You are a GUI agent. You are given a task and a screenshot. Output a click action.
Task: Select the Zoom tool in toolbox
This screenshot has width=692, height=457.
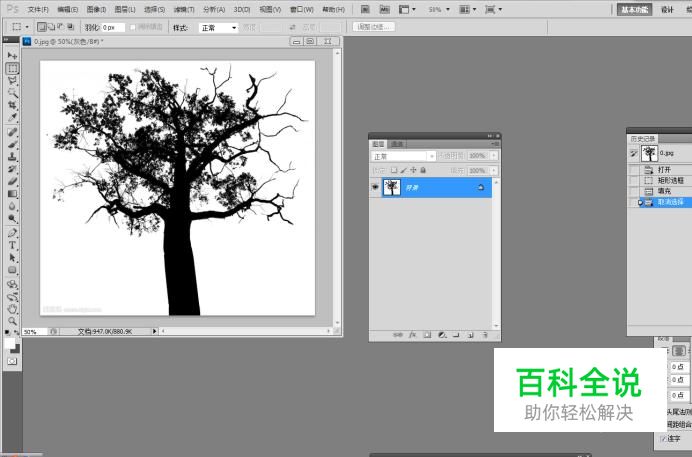[12, 321]
